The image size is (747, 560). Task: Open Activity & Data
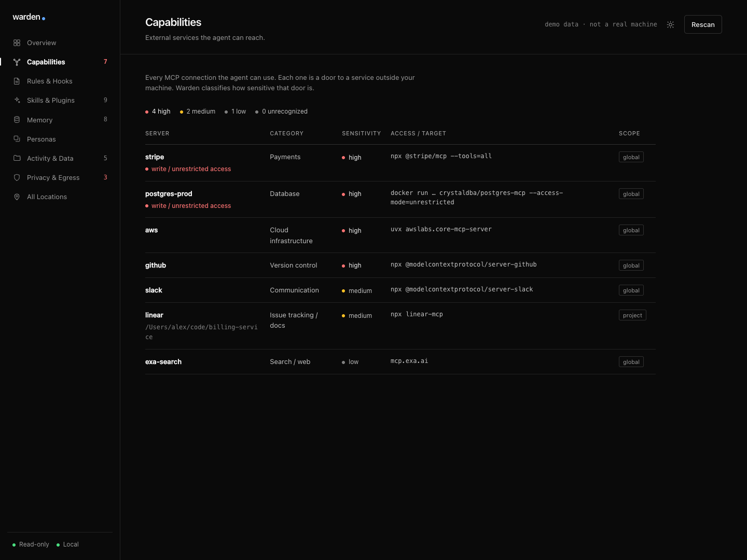(60, 158)
